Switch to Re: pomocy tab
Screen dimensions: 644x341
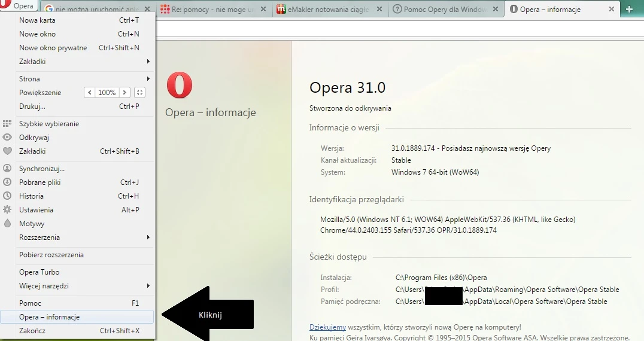tap(214, 8)
